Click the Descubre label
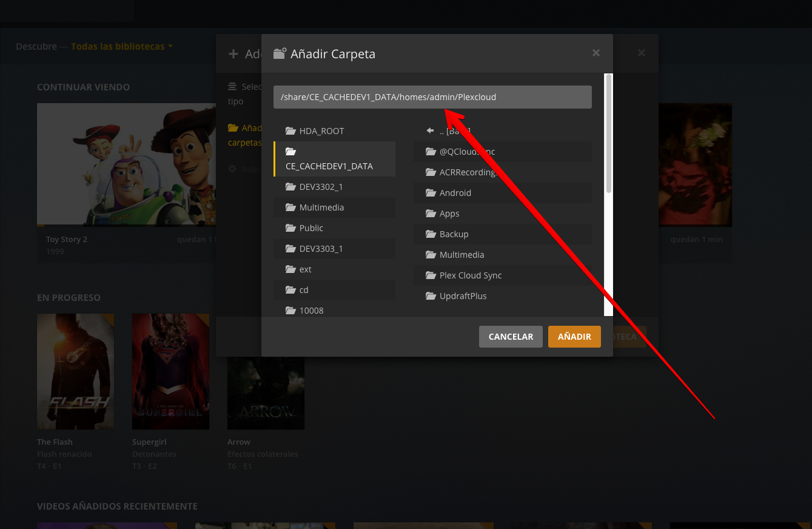This screenshot has width=812, height=529. click(36, 47)
